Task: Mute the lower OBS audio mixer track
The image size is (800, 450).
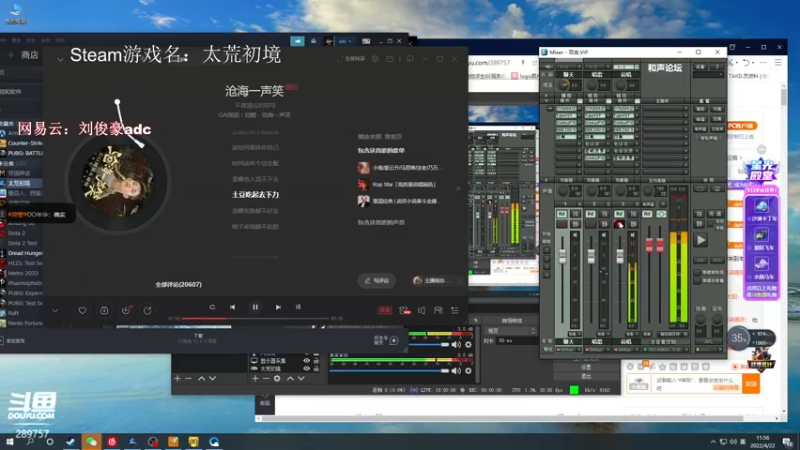Action: click(x=456, y=371)
